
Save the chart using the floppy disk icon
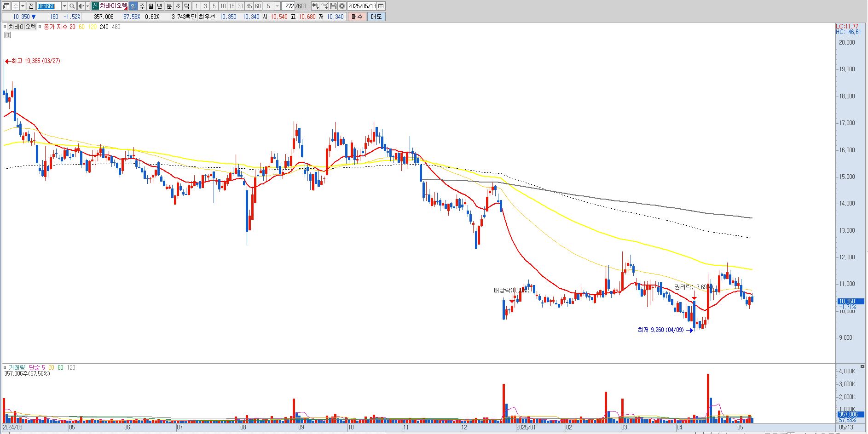[333, 6]
